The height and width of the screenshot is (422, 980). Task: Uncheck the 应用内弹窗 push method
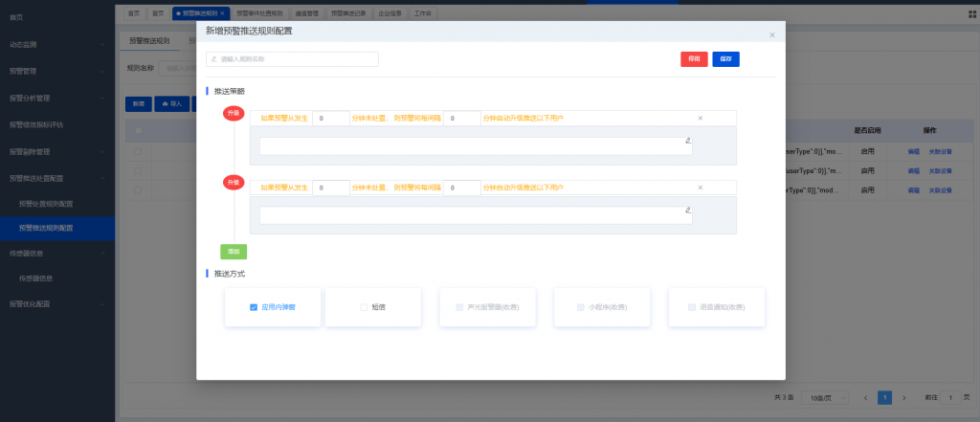254,307
